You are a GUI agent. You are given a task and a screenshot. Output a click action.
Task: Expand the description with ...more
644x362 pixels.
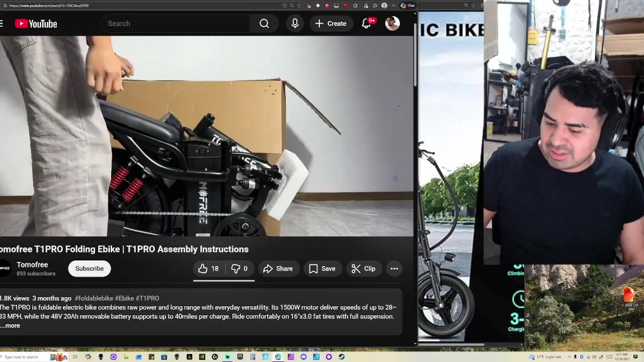[10, 326]
